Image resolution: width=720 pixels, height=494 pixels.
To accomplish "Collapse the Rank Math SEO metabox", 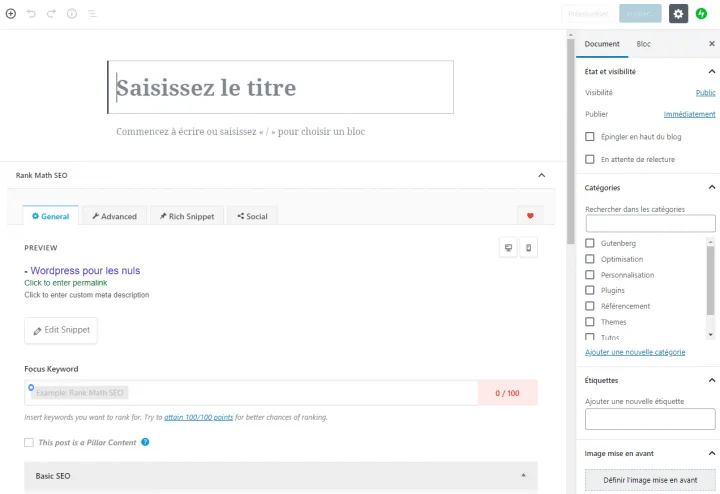I will tap(541, 175).
